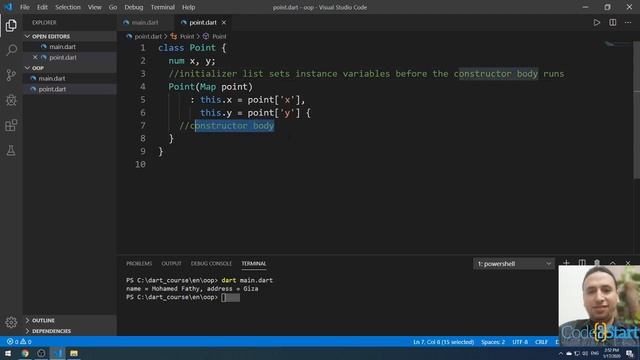The image size is (640, 360).
Task: Open the Manage gear menu
Action: point(11,322)
